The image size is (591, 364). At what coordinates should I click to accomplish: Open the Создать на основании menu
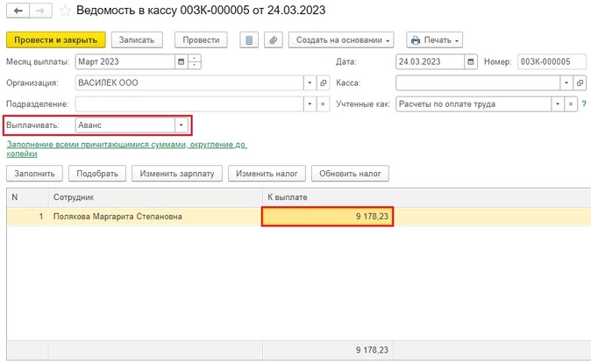pyautogui.click(x=341, y=40)
